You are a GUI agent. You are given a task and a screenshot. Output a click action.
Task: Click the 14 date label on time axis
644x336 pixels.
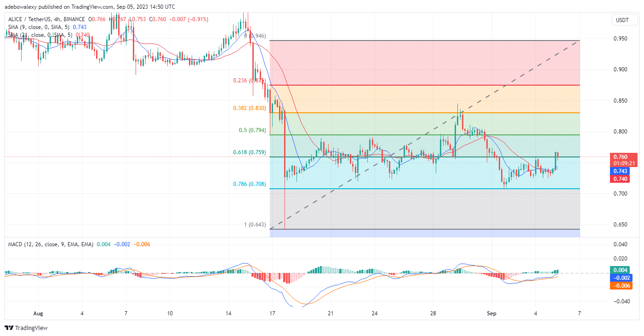pyautogui.click(x=228, y=313)
